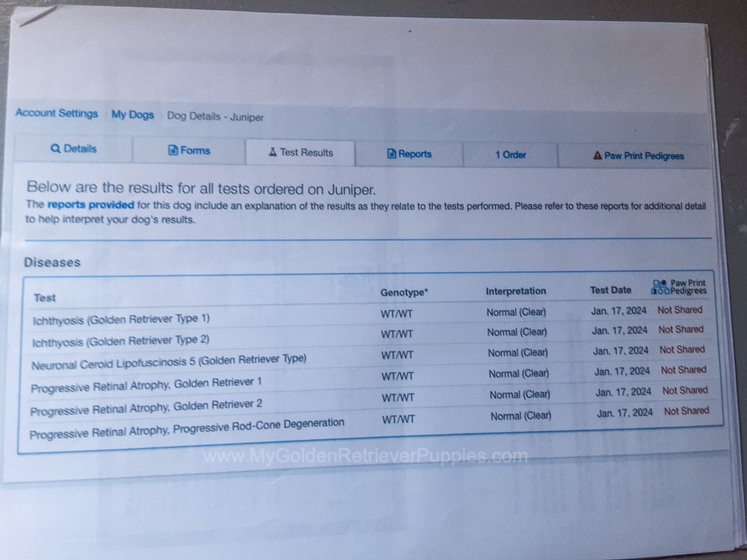Click Not Shared for Progressive Retinal Atrophy 1
This screenshot has height=560, width=747.
pos(684,370)
